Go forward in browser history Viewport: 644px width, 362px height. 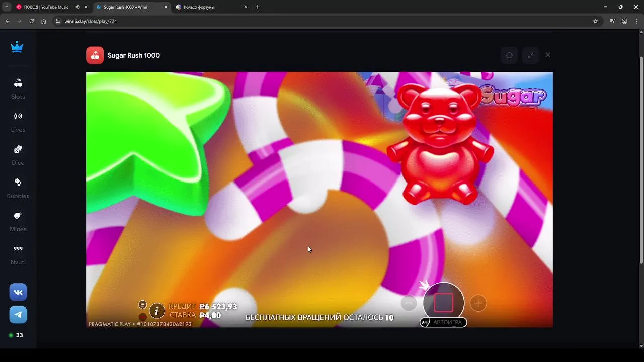(x=19, y=21)
